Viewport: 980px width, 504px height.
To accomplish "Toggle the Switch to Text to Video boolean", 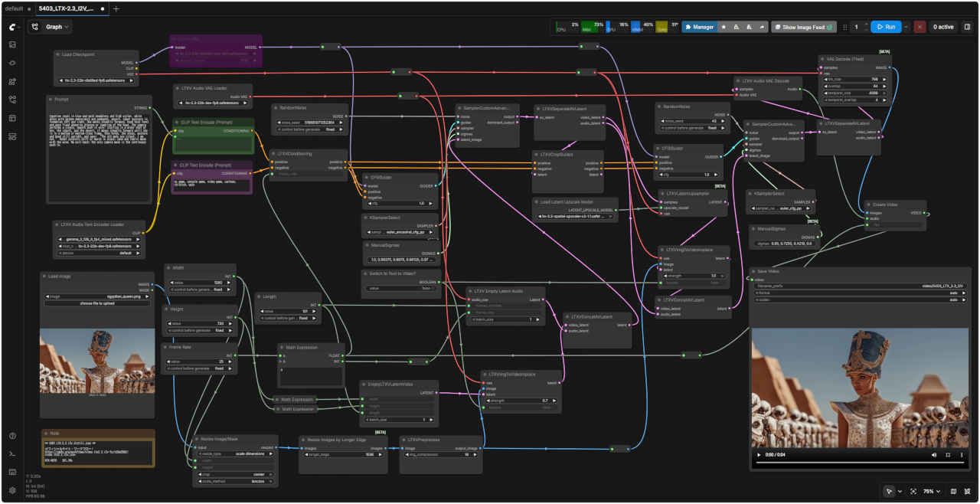I will coord(401,288).
